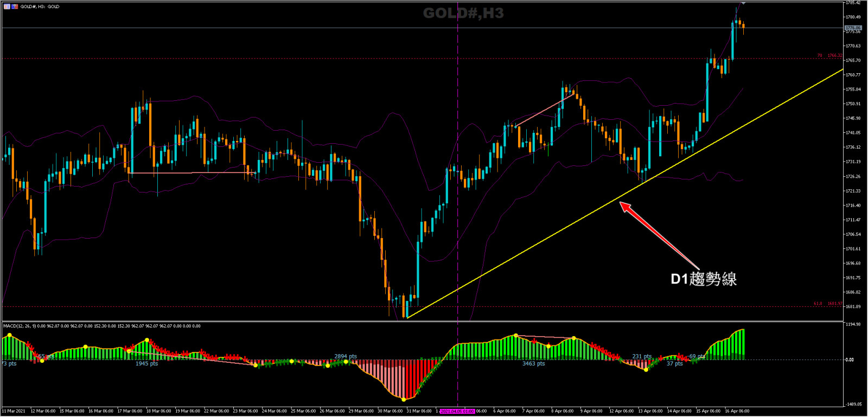Click the 3463 pts label in MACD
This screenshot has width=868, height=417.
coord(533,363)
